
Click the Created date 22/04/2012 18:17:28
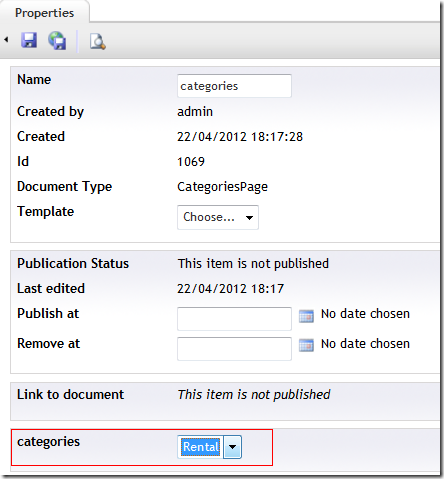(x=240, y=137)
